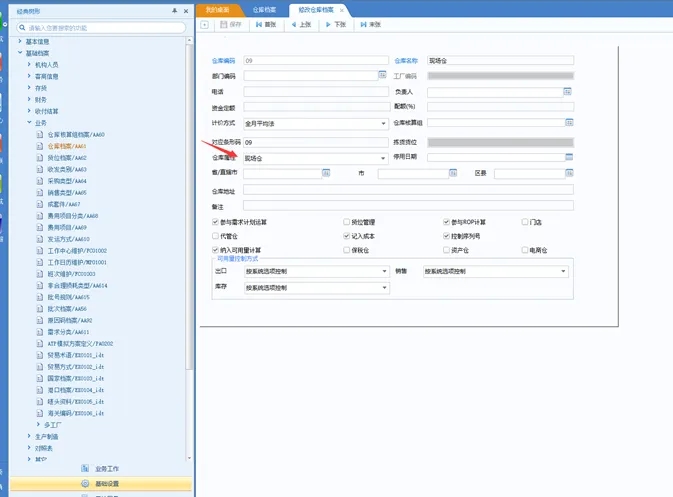Go to previous record with 上张

tap(301, 24)
